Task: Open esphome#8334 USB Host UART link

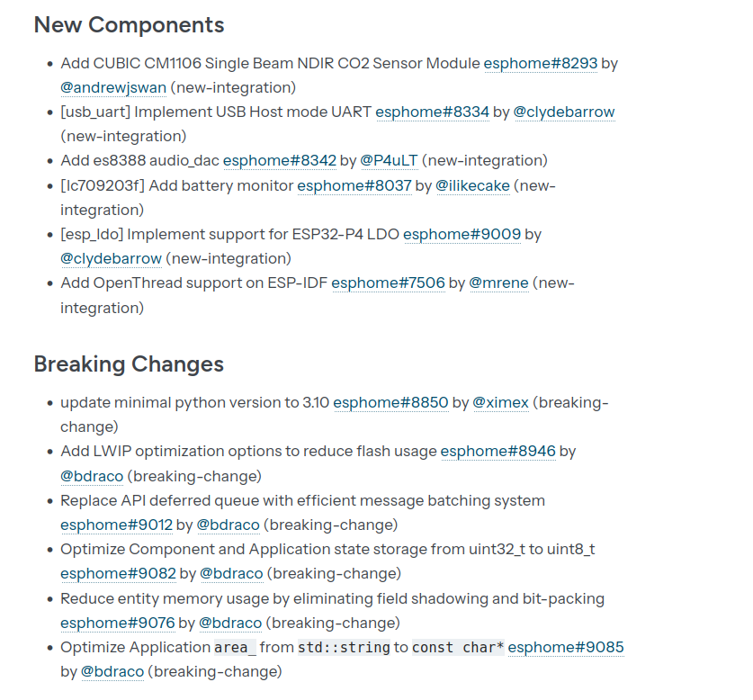Action: click(432, 112)
